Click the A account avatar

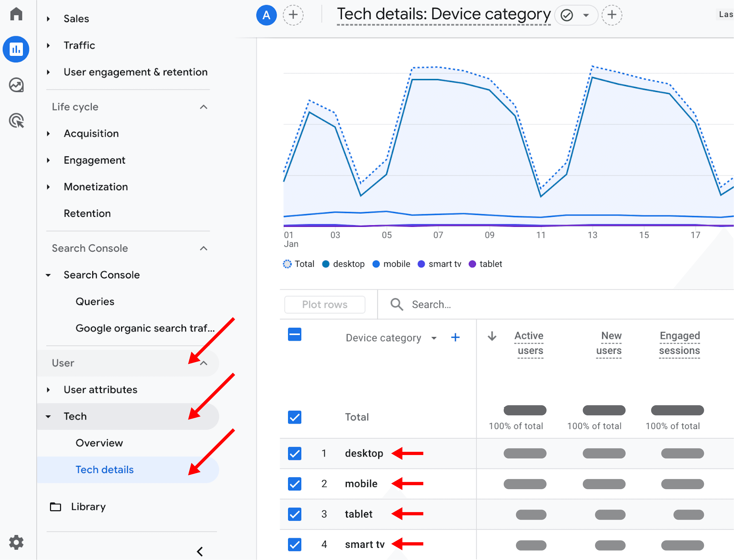pyautogui.click(x=266, y=15)
